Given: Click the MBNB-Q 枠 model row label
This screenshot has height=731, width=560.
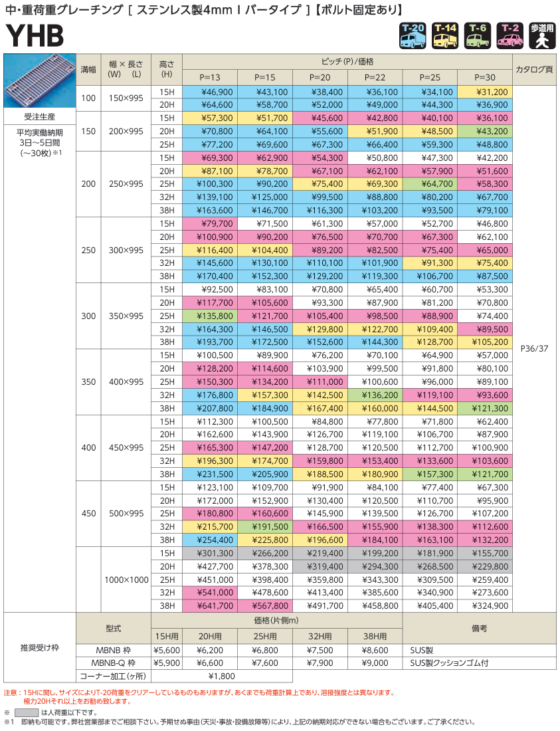Looking at the screenshot, I should [x=113, y=663].
